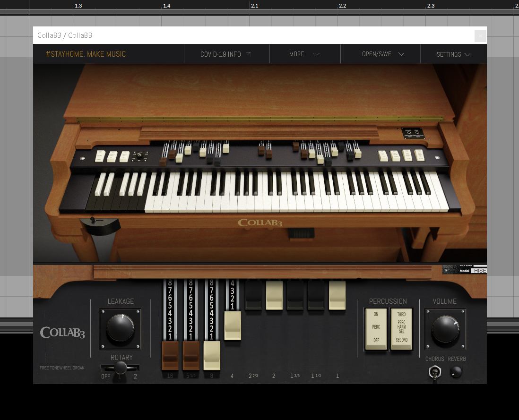
Task: Toggle the Percussion ON/OFF rocker
Action: pyautogui.click(x=376, y=329)
